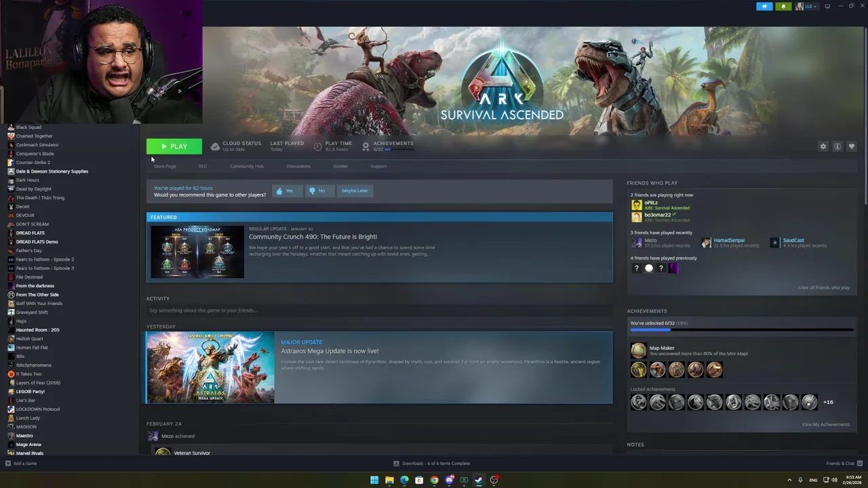Open Friends & Chat

[843, 464]
